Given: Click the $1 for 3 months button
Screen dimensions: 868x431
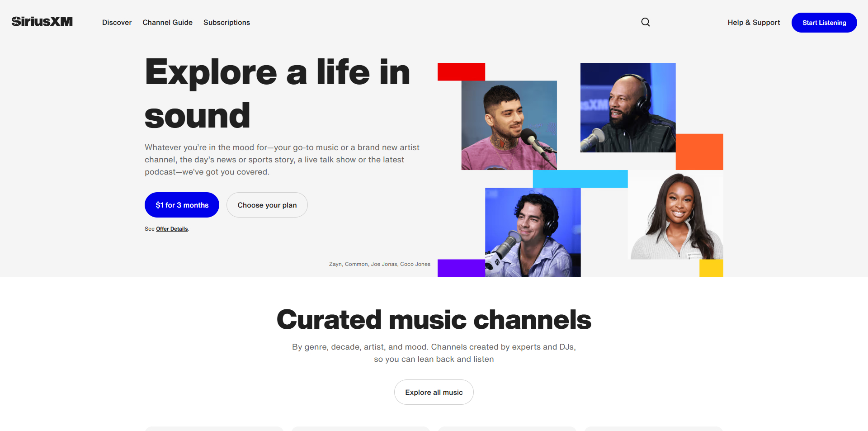Looking at the screenshot, I should [x=182, y=205].
